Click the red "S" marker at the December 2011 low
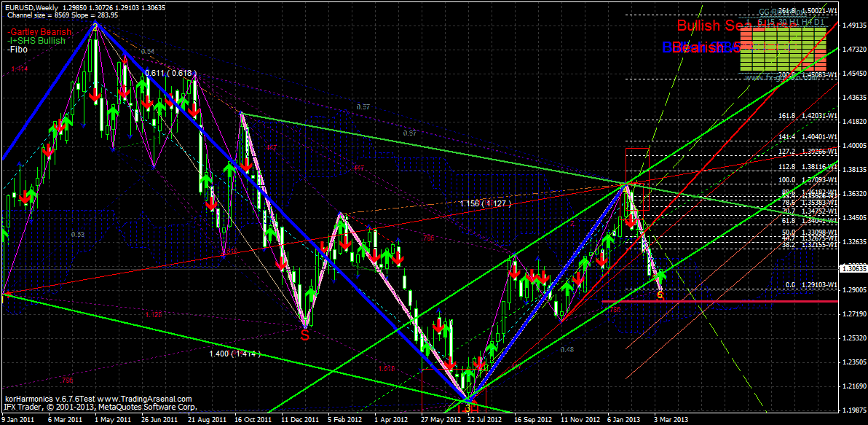 coord(304,336)
